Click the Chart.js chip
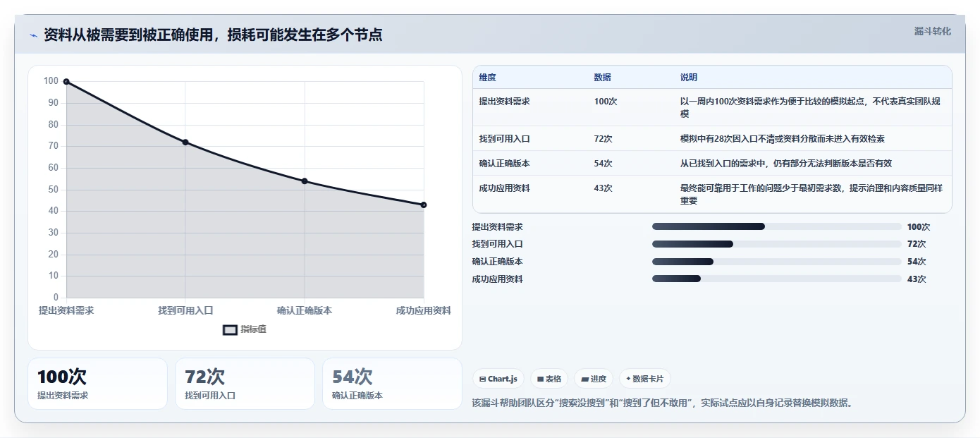This screenshot has width=980, height=438. click(x=498, y=379)
